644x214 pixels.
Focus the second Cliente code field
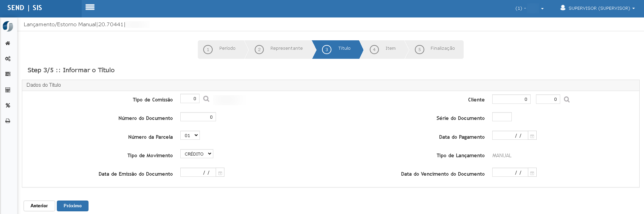pyautogui.click(x=548, y=99)
